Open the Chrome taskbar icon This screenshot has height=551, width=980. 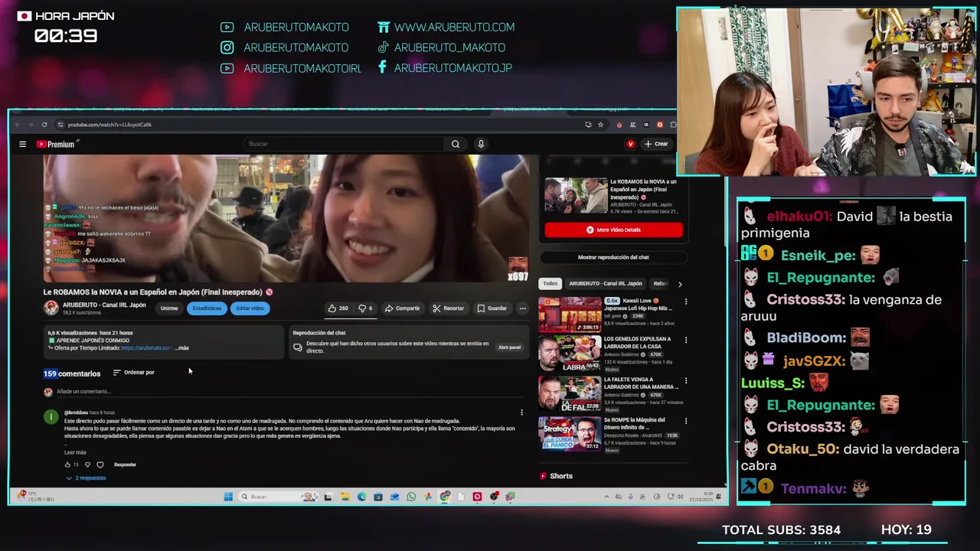[x=445, y=497]
